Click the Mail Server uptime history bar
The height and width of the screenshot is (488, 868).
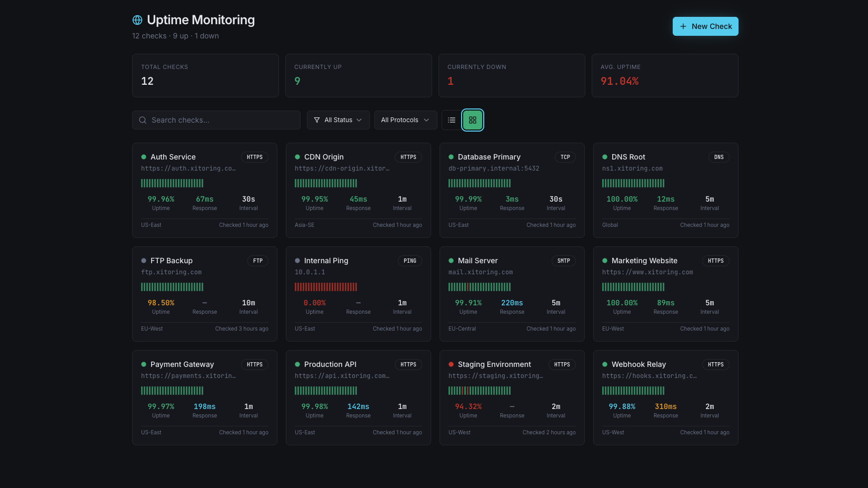click(479, 287)
